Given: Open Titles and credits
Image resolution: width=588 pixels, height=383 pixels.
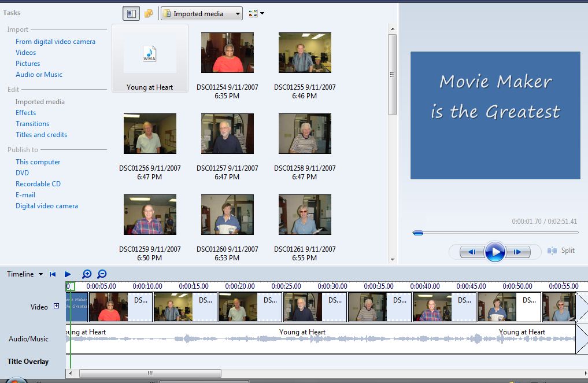Looking at the screenshot, I should click(x=41, y=134).
